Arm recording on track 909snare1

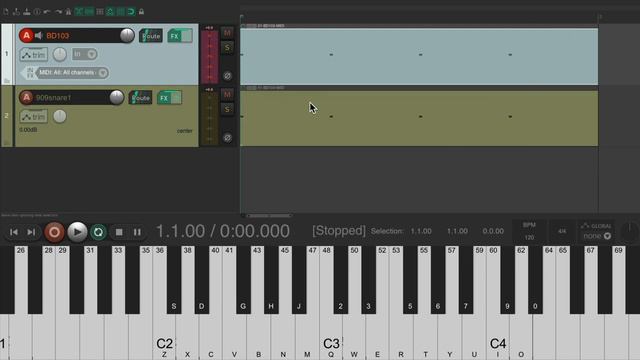tap(26, 98)
